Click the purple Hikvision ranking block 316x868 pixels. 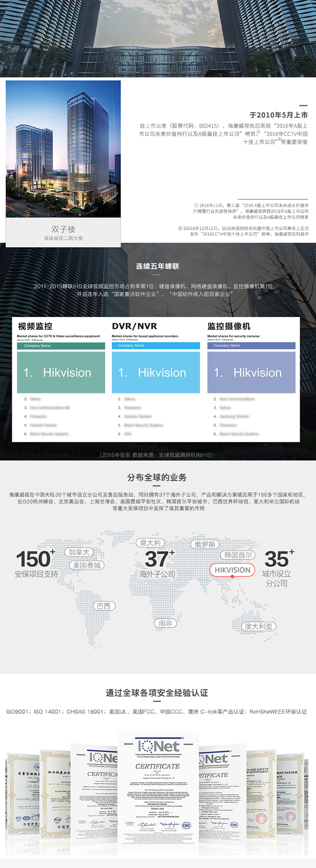tap(252, 372)
